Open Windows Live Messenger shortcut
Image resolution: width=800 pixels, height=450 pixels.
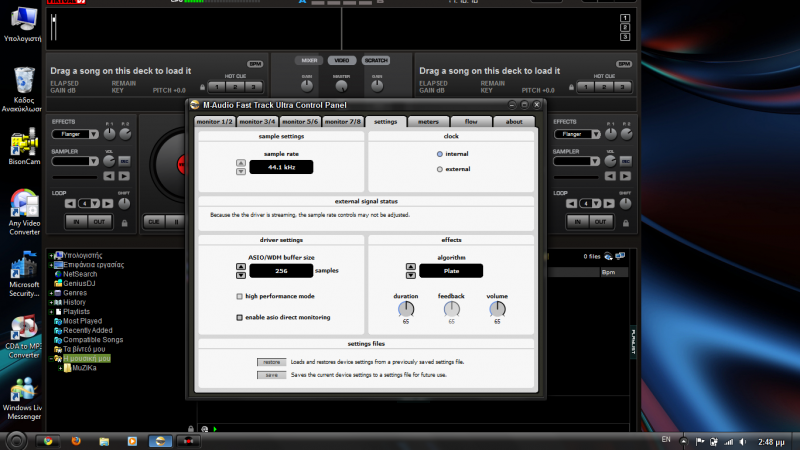tap(23, 399)
